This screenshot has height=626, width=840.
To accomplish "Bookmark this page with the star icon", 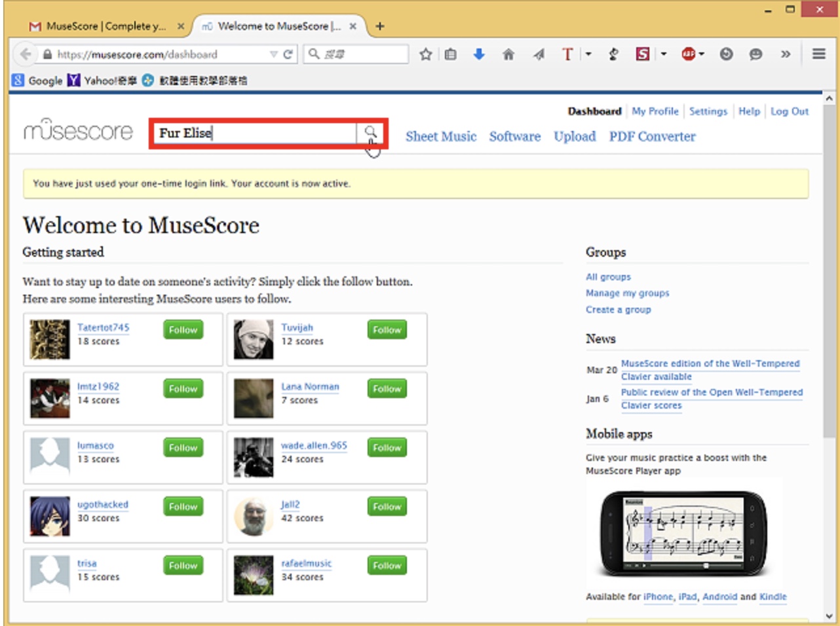I will [x=426, y=54].
